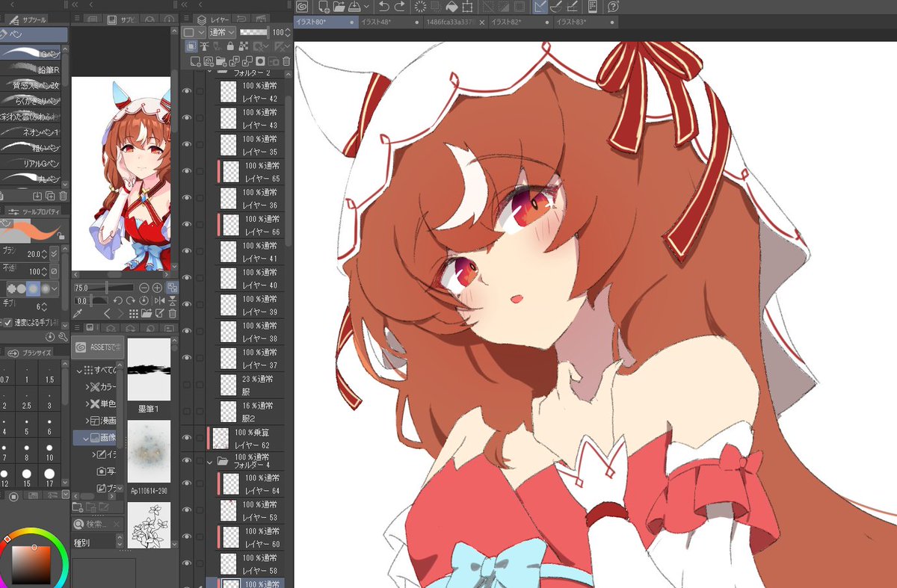Toggle the Snap to ruler icon
Screen dimensions: 897x588
pos(540,7)
